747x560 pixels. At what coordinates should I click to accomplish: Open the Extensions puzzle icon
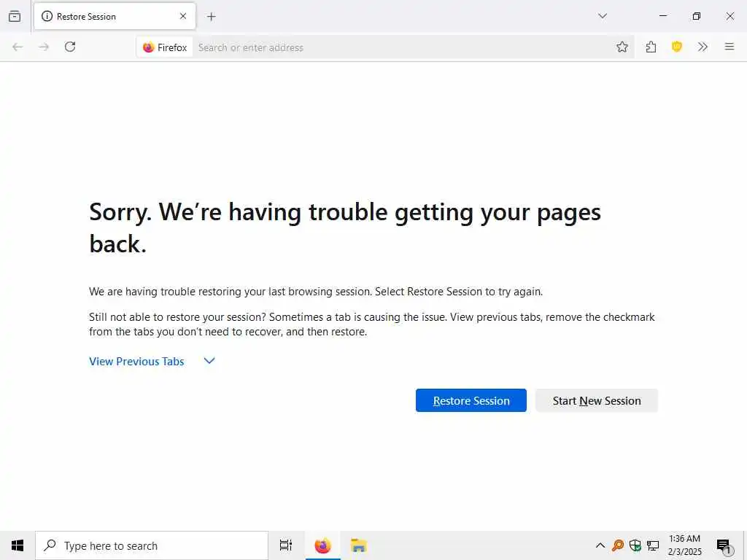coord(651,47)
